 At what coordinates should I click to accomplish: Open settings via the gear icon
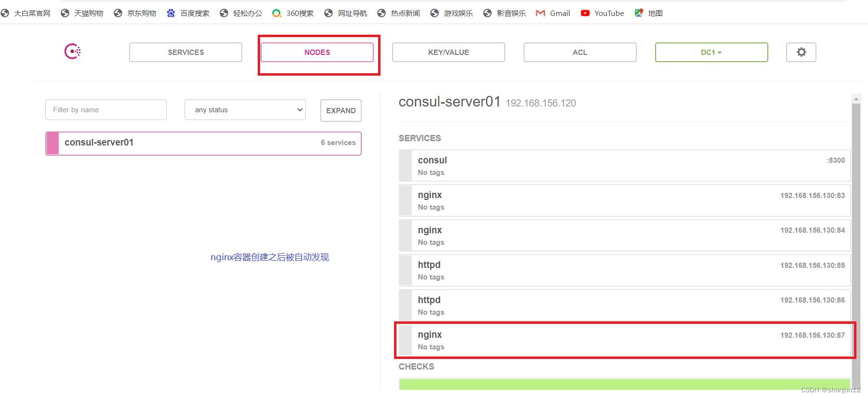point(801,52)
